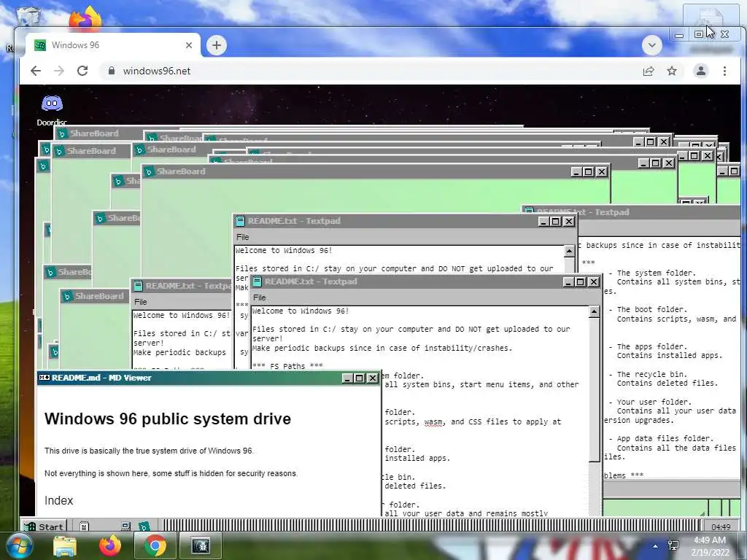Open Chrome profile avatar

(x=701, y=71)
